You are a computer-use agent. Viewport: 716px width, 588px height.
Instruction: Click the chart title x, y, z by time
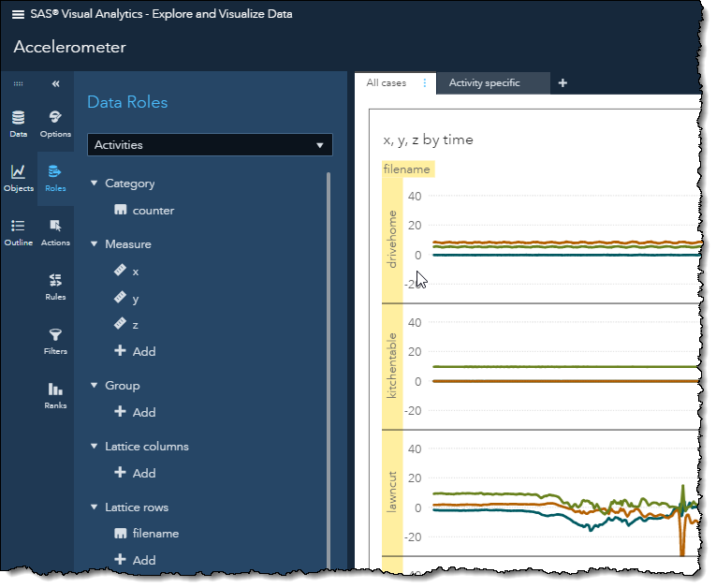point(428,140)
